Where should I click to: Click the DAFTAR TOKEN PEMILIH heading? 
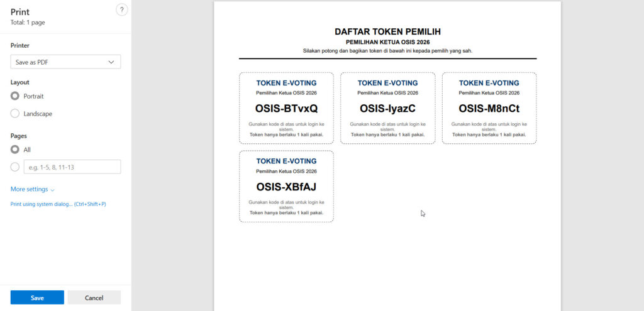387,31
